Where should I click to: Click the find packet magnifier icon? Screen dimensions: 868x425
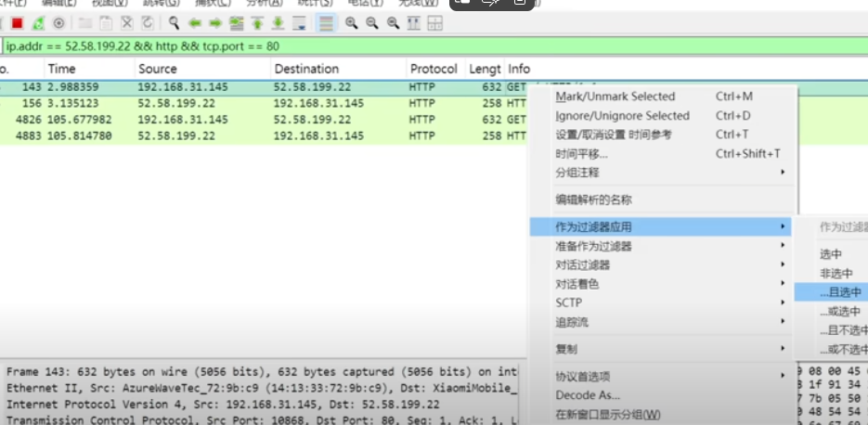pyautogui.click(x=174, y=23)
